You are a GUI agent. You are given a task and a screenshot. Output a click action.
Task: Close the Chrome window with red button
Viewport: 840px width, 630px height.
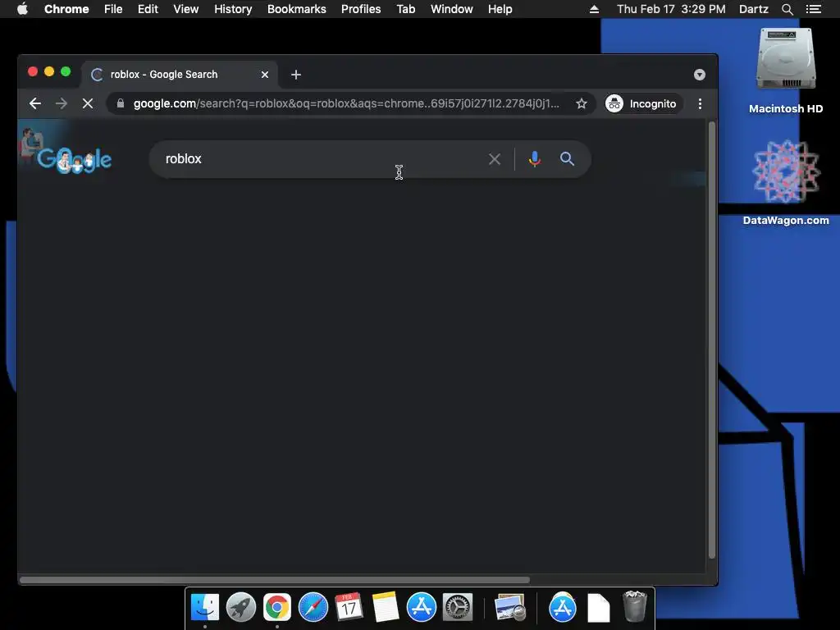(33, 72)
